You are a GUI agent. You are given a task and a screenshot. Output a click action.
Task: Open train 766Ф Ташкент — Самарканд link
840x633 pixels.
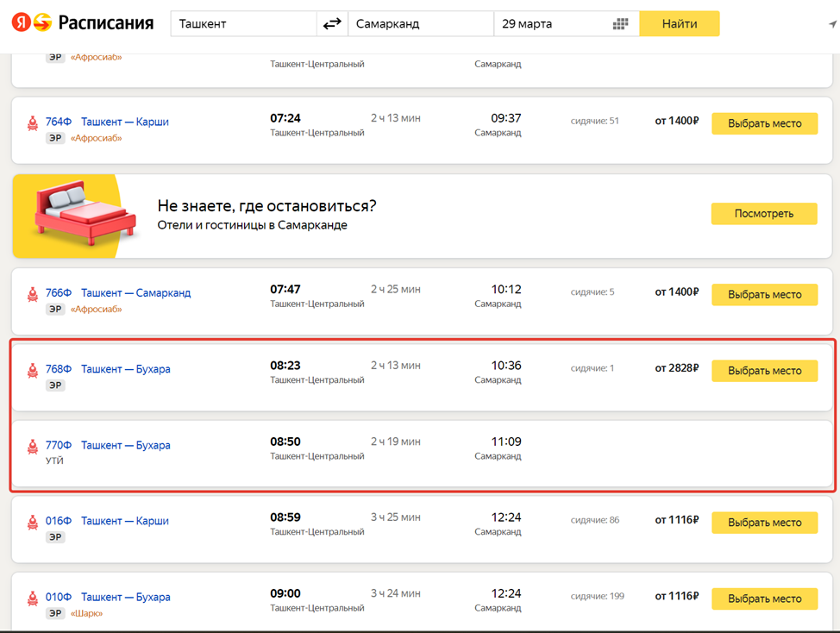(135, 293)
